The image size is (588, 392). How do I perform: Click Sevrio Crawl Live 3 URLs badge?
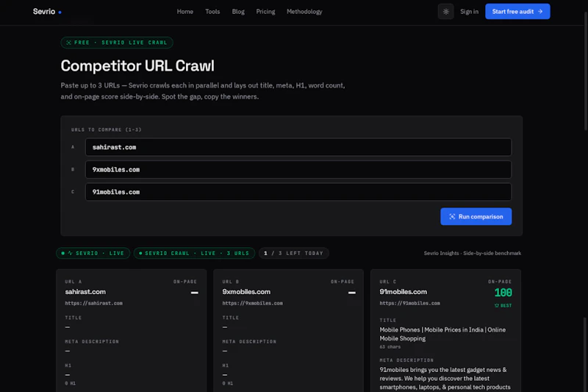click(194, 253)
